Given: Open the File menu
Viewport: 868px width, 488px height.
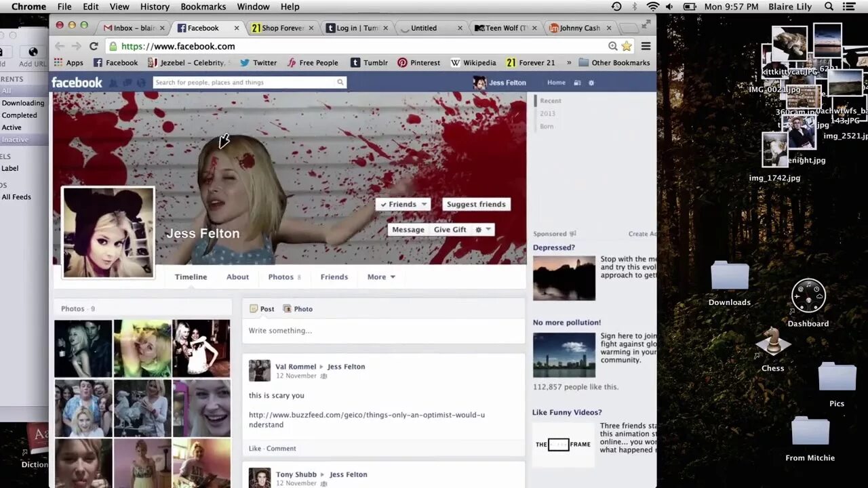Looking at the screenshot, I should (x=64, y=7).
